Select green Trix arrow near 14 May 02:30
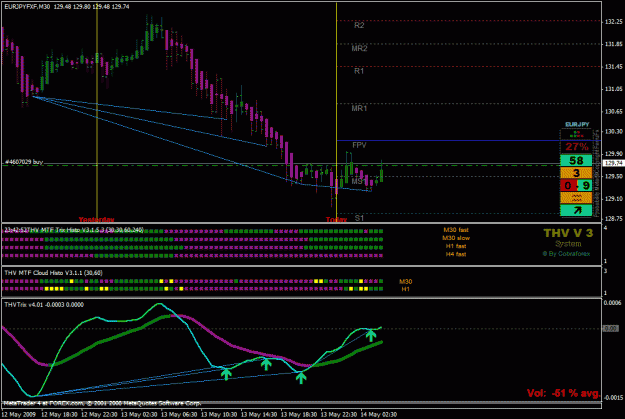 [x=371, y=335]
